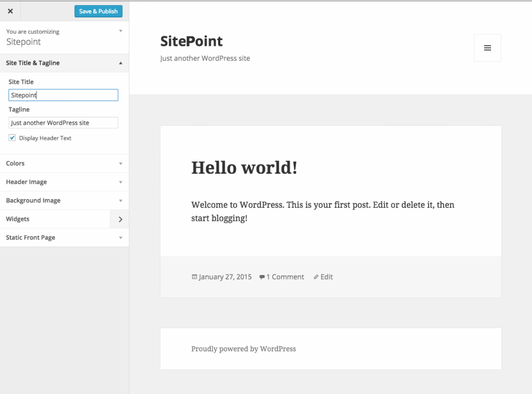Expand the Static Front Page arrow

point(121,238)
